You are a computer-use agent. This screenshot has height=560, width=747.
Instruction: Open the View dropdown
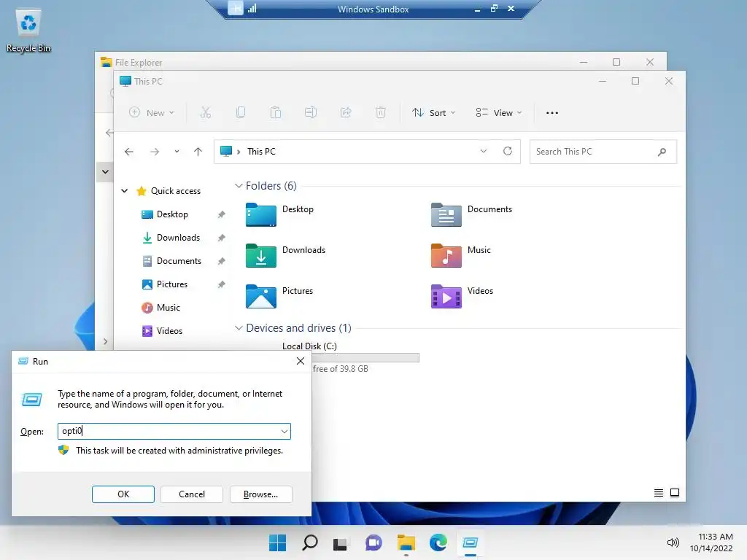(x=498, y=113)
